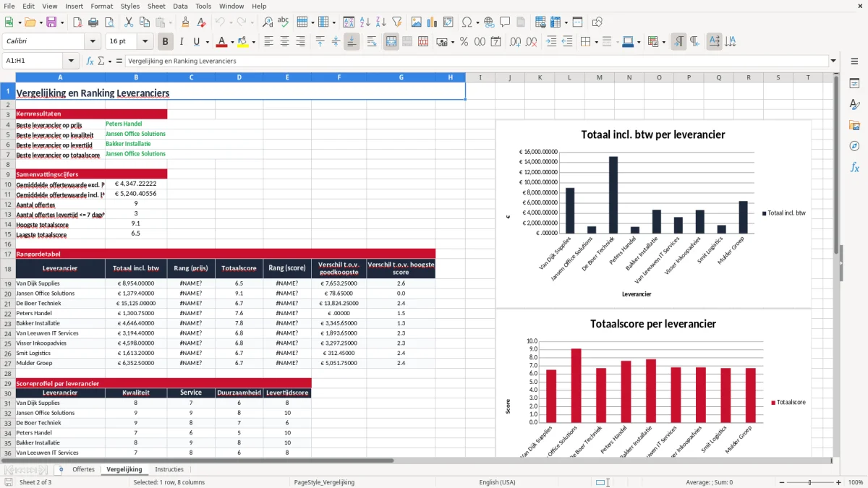The width and height of the screenshot is (868, 488).
Task: Apply the yellow background color swatch
Action: pyautogui.click(x=243, y=42)
